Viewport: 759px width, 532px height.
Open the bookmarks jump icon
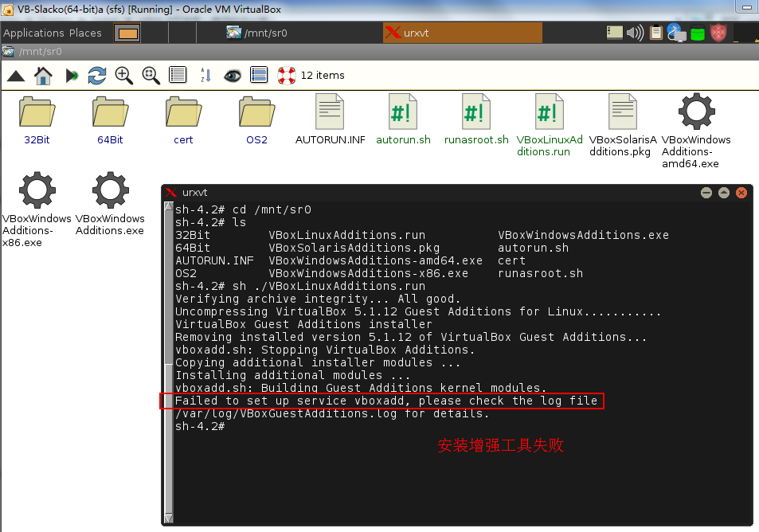(x=72, y=76)
